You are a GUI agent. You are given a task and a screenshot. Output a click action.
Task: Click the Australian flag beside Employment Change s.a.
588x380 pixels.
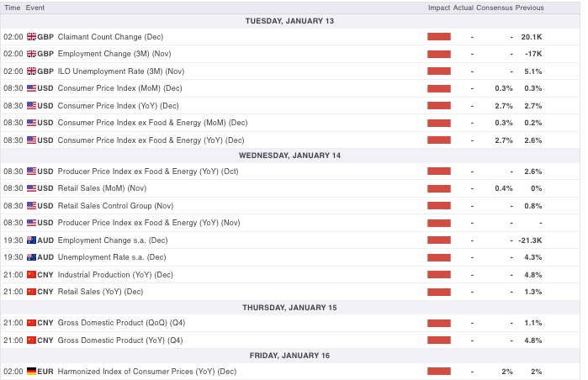tap(31, 240)
